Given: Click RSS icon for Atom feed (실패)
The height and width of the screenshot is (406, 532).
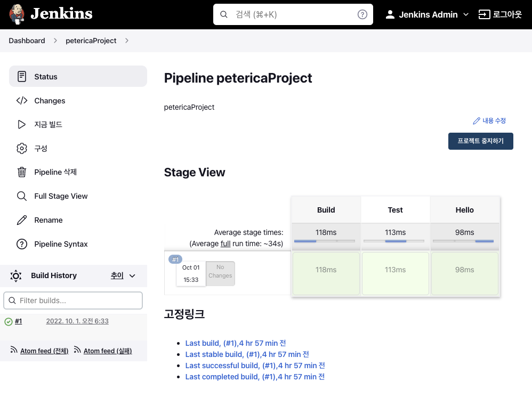Looking at the screenshot, I should point(77,350).
